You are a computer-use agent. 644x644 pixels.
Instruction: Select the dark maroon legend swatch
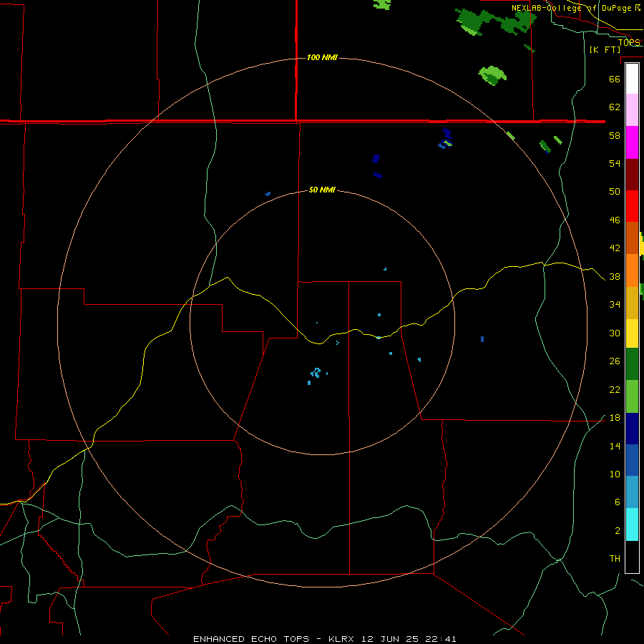(x=632, y=174)
